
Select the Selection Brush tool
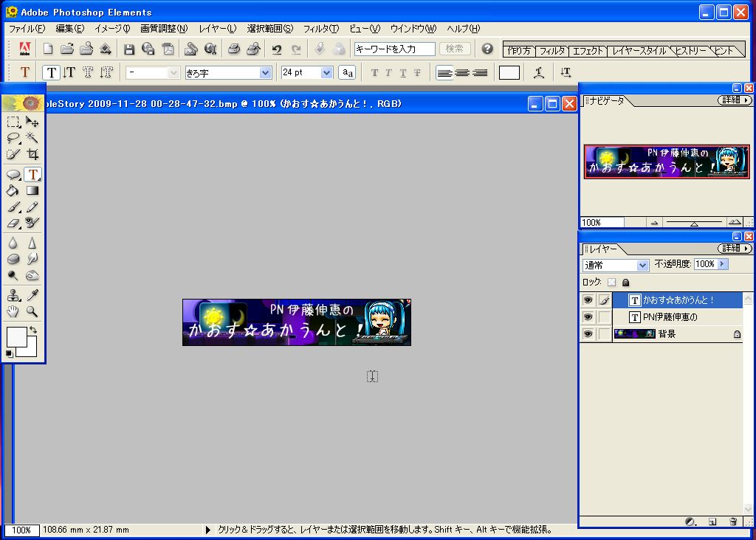13,154
